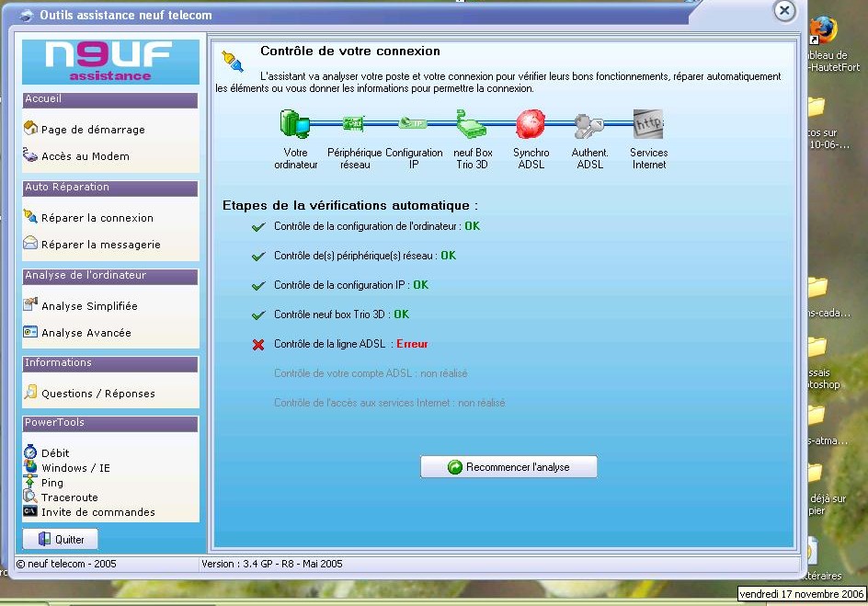This screenshot has height=606, width=868.
Task: Click "Contrôle de(s) périphérique(s) réseau" line
Action: click(365, 255)
